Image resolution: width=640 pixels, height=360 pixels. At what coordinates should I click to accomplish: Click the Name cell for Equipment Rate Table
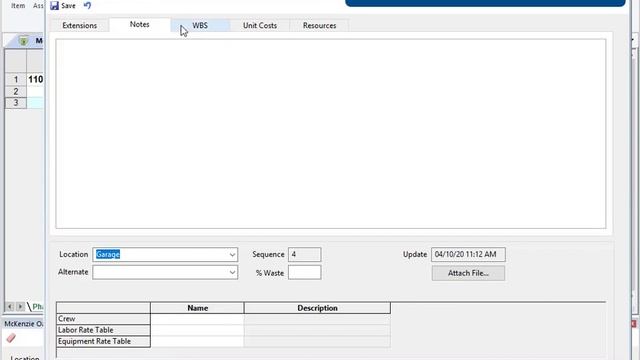pos(198,341)
